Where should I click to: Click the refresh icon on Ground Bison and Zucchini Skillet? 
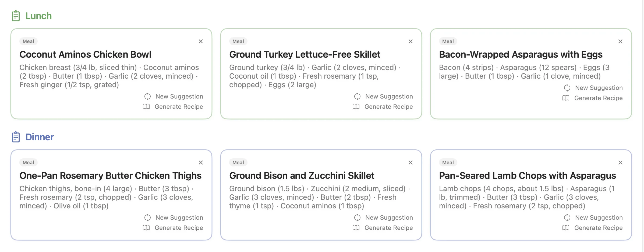point(357,218)
